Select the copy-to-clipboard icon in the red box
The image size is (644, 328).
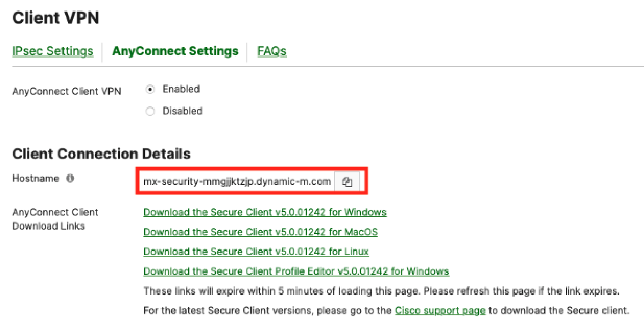(x=347, y=181)
